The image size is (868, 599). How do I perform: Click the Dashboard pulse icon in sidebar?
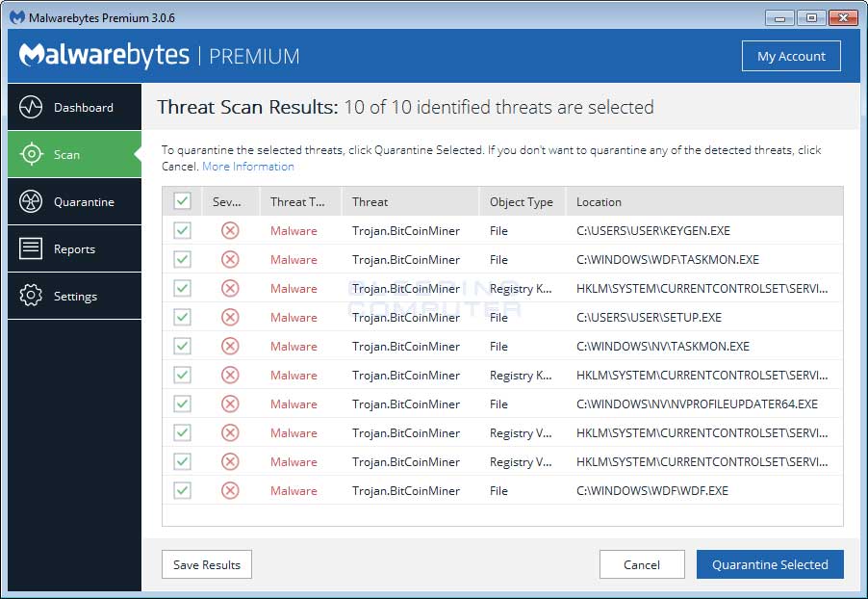(31, 107)
